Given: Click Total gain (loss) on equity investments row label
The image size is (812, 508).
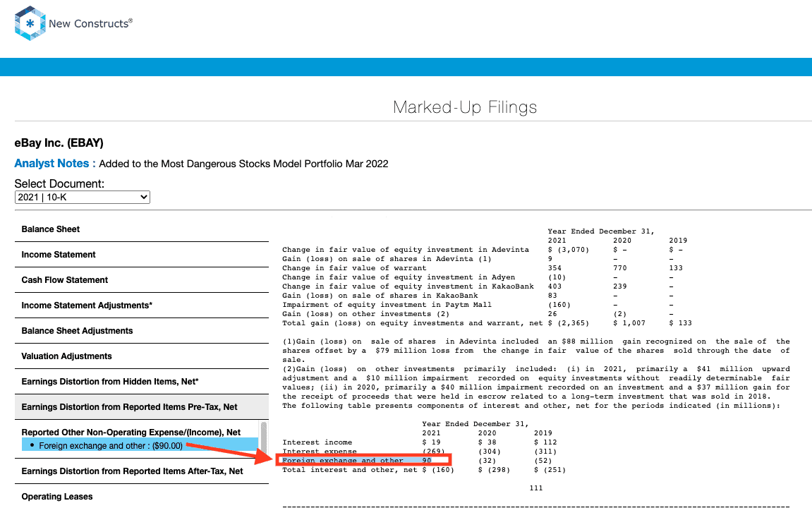Looking at the screenshot, I should (x=413, y=323).
